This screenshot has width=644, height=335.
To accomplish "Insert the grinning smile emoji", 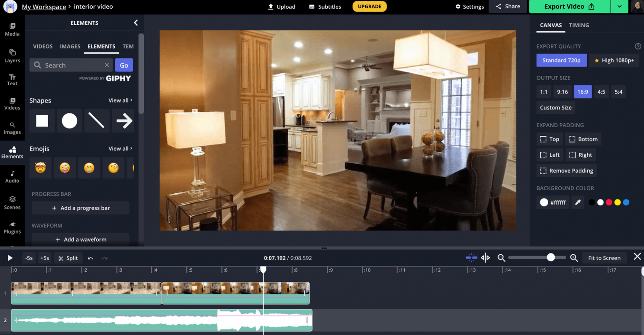I will coord(89,168).
